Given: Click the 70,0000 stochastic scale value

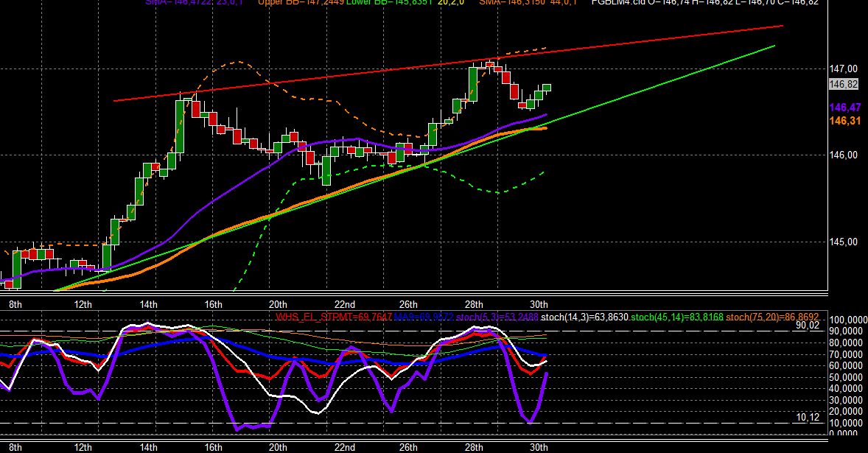Looking at the screenshot, I should tap(846, 354).
